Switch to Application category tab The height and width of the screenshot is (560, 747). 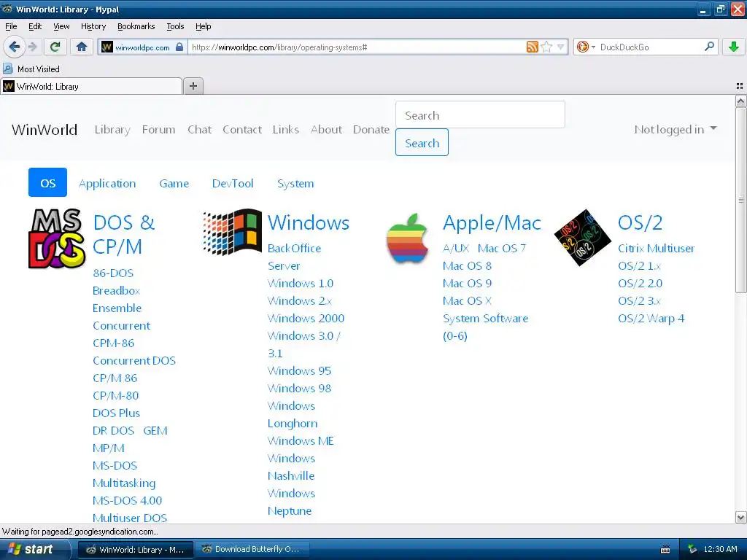coord(107,183)
